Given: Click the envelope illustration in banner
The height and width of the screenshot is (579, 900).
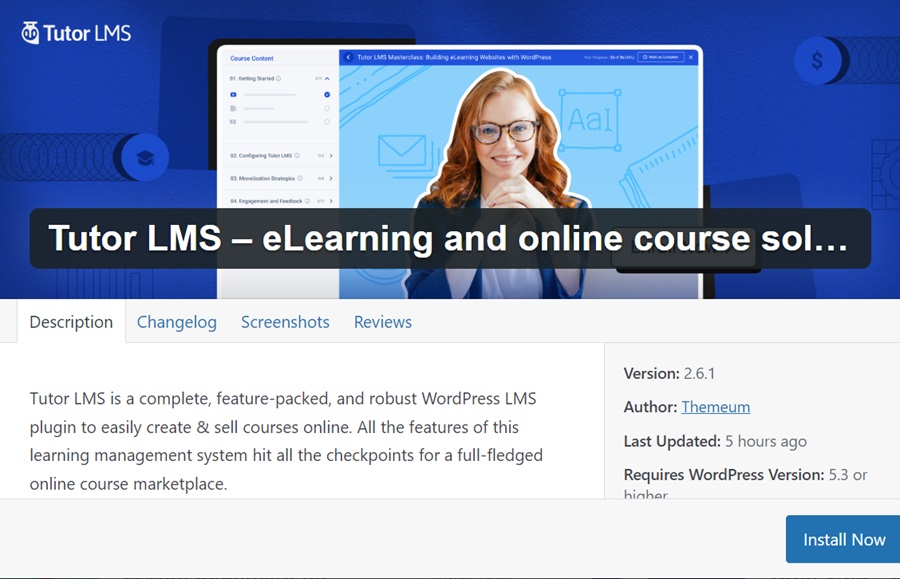Looking at the screenshot, I should (x=403, y=153).
